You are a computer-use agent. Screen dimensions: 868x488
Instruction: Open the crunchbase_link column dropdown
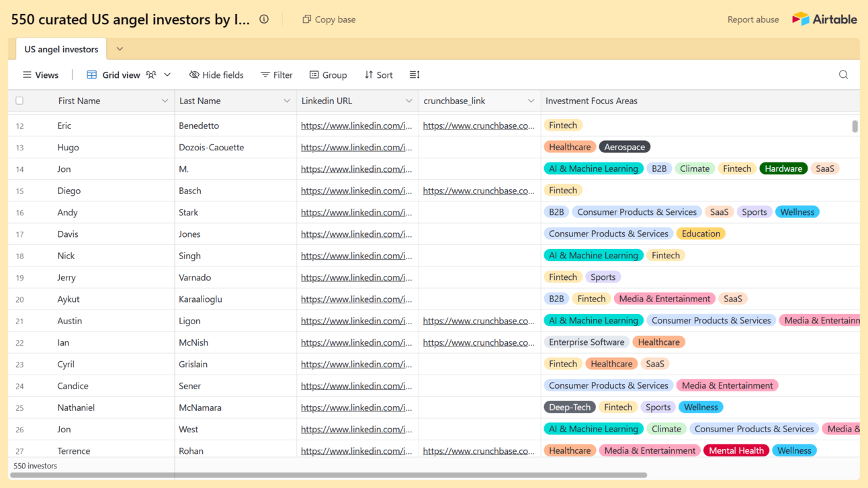click(531, 101)
